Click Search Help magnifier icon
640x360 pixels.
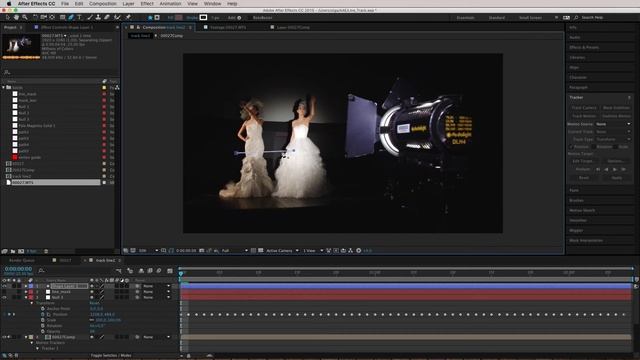pos(576,18)
